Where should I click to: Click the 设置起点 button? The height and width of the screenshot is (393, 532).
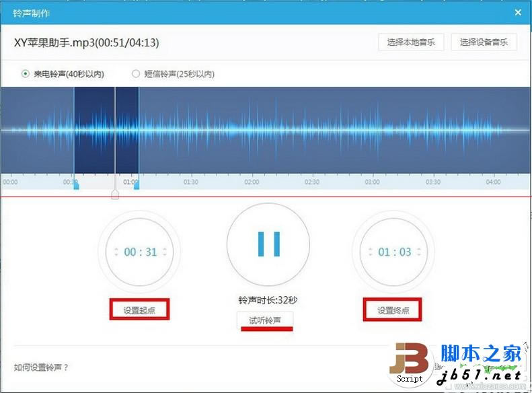[139, 310]
